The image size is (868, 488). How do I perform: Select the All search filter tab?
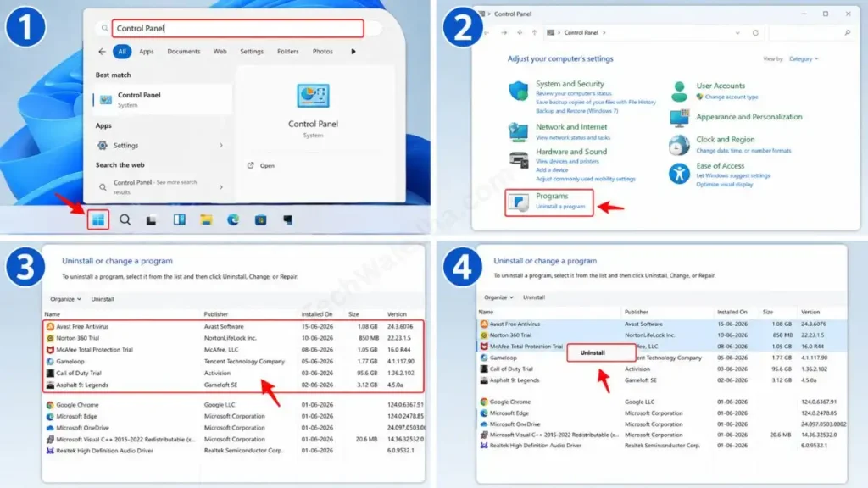(122, 52)
